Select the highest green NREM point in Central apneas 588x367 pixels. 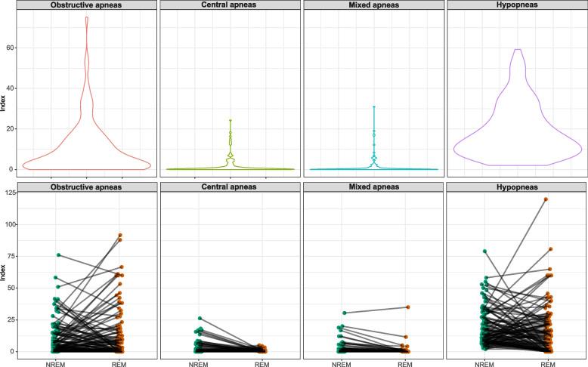(x=200, y=319)
